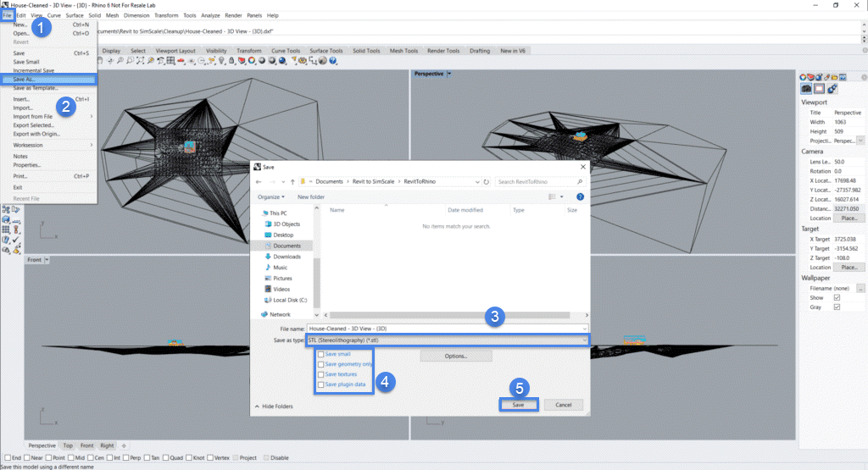Click the up-arrow folder navigation button
The height and width of the screenshot is (470, 868).
[x=292, y=181]
